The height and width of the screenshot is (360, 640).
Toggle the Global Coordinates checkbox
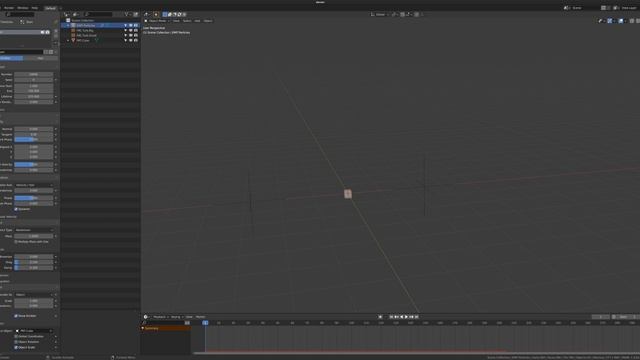[x=16, y=336]
